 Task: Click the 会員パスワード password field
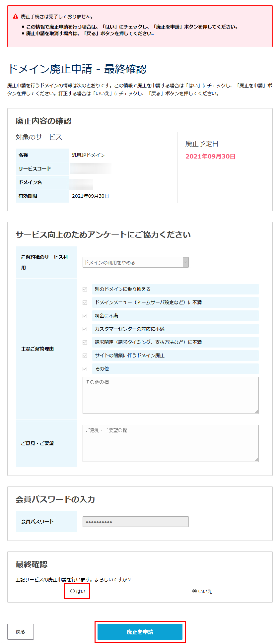coord(135,522)
